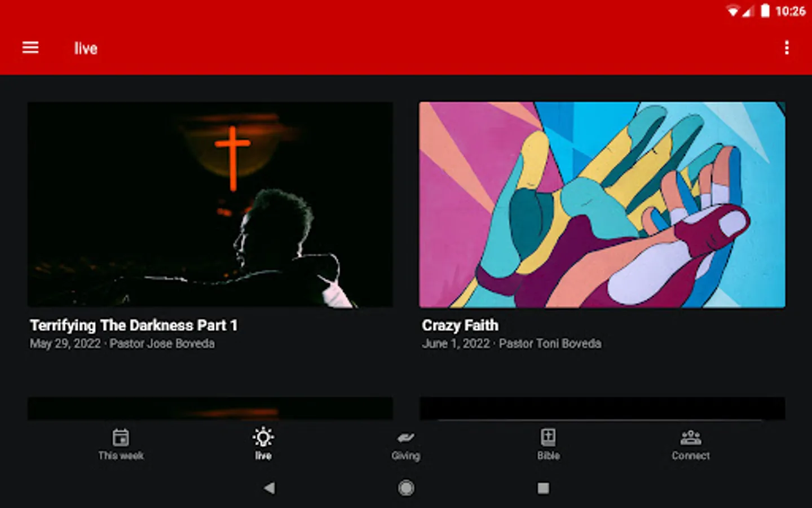The height and width of the screenshot is (508, 812).
Task: Tap the Connect people icon
Action: point(691,437)
